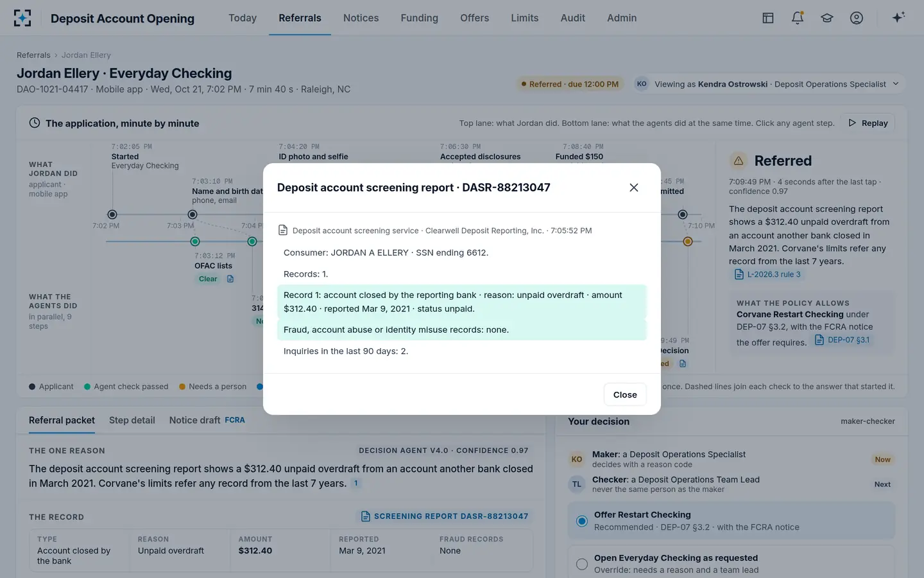
Task: Select the orange agent marker near 7:10 PM
Action: [x=688, y=241]
